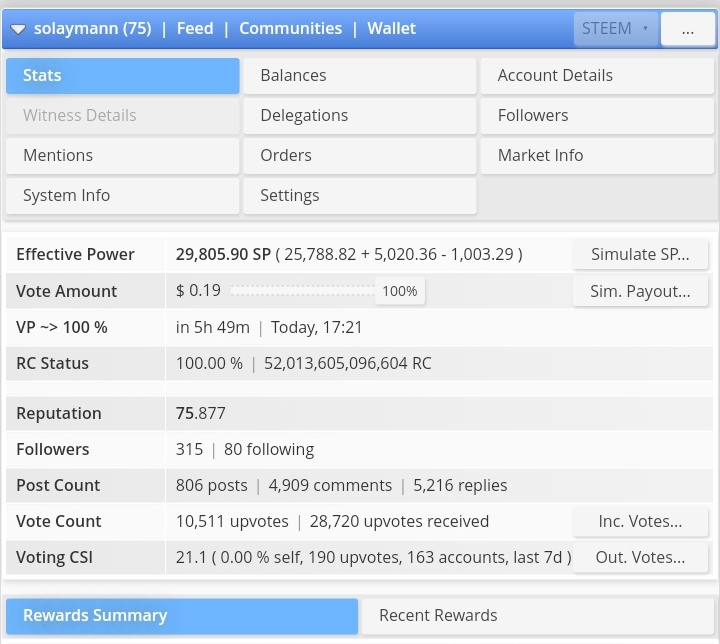Click the Vote Count row label

(x=59, y=521)
